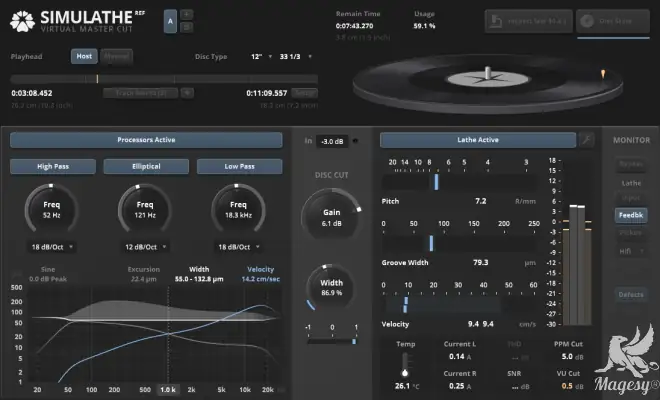Open the Hifi monitor dropdown
660x400 pixels.
(x=631, y=251)
